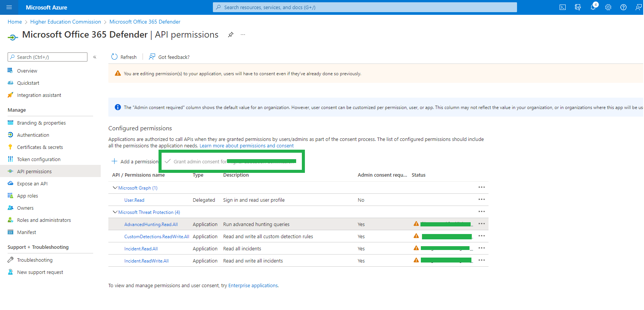Open ellipsis menu for CustomDetections.ReadWrite.All row

pyautogui.click(x=482, y=236)
